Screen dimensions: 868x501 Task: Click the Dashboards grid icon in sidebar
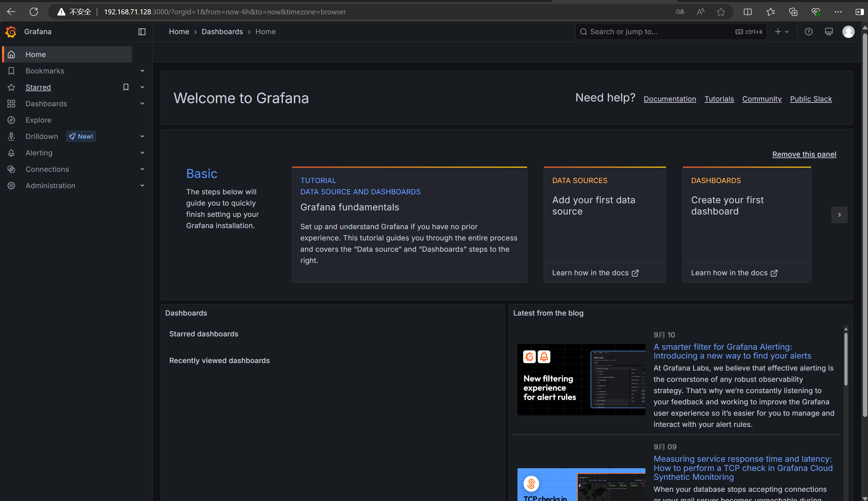(11, 103)
